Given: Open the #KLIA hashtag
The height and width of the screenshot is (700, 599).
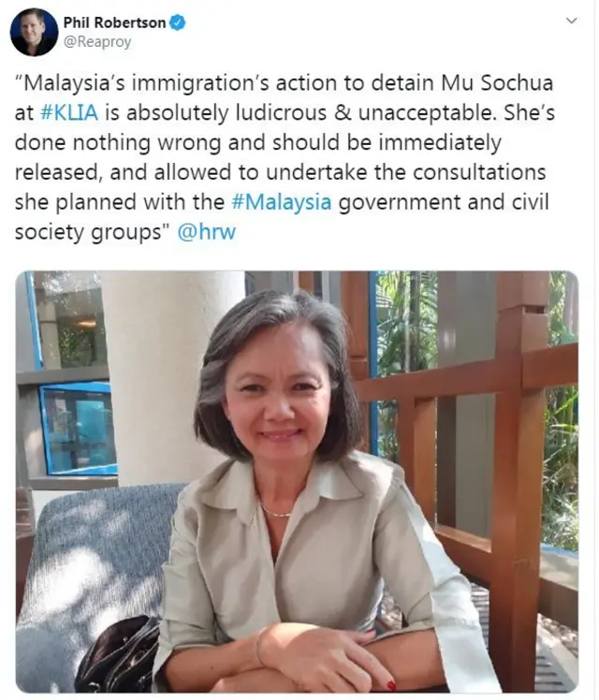Looking at the screenshot, I should (x=68, y=112).
